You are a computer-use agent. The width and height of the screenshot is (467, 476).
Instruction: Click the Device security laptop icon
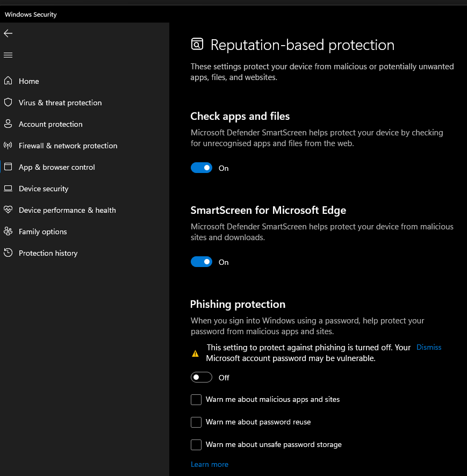point(8,189)
